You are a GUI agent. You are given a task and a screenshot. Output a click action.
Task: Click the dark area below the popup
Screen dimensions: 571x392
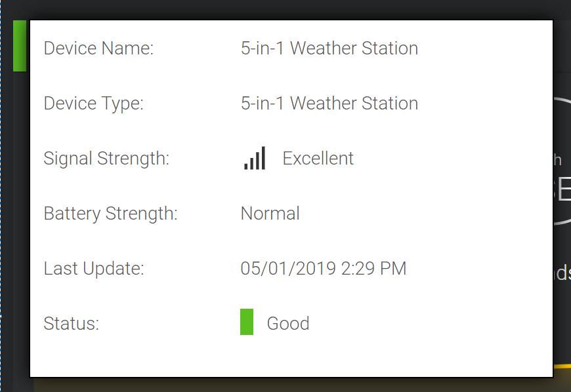(291, 385)
